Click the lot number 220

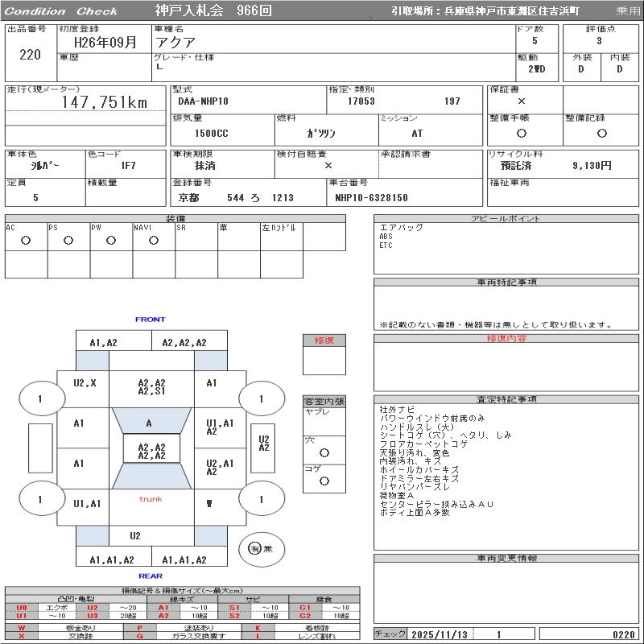pos(30,55)
